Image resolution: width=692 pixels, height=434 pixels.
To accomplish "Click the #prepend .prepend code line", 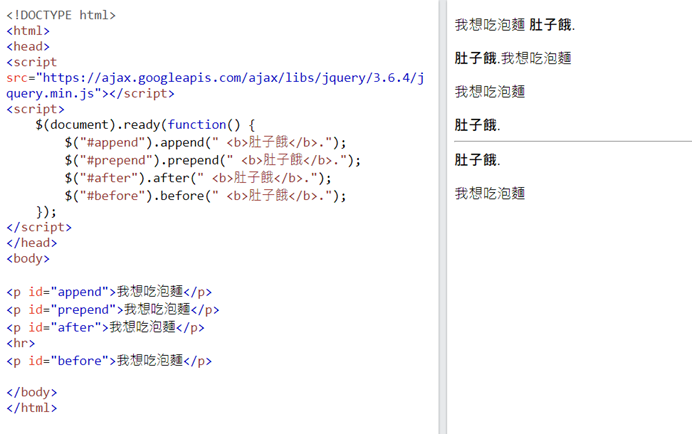I will (213, 160).
